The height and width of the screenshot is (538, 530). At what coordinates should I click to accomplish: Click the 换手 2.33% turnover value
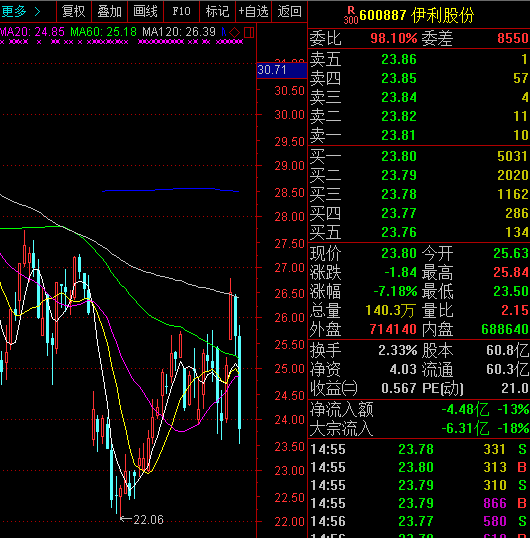398,350
